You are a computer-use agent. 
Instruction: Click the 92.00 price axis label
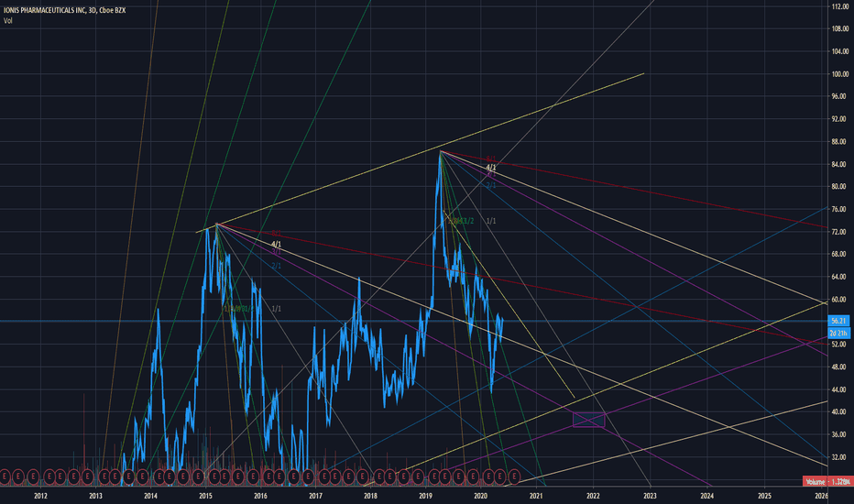click(x=840, y=119)
